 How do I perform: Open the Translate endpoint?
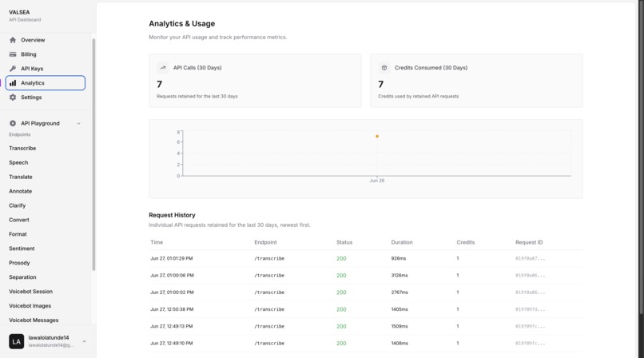pyautogui.click(x=21, y=177)
